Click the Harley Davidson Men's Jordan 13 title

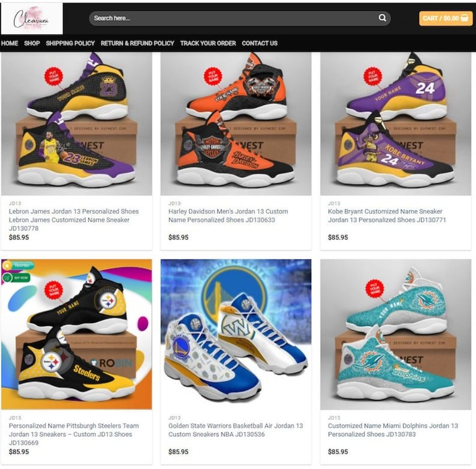(x=228, y=215)
